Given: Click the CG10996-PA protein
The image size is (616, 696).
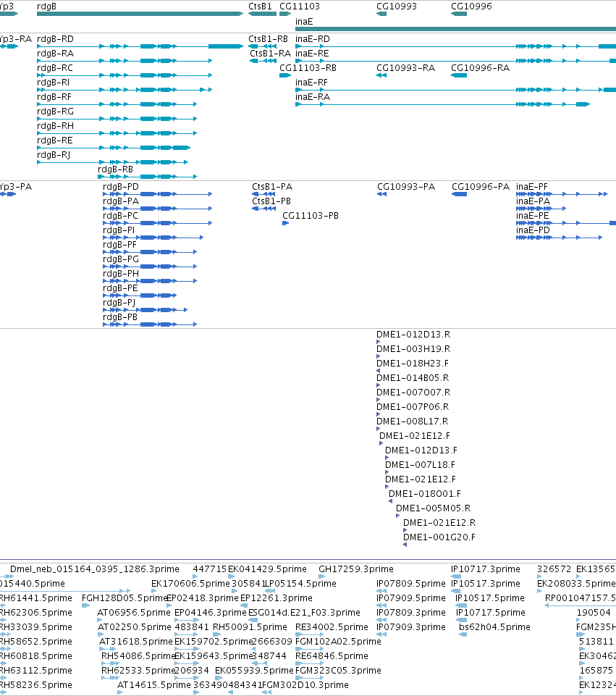Looking at the screenshot, I should click(460, 194).
